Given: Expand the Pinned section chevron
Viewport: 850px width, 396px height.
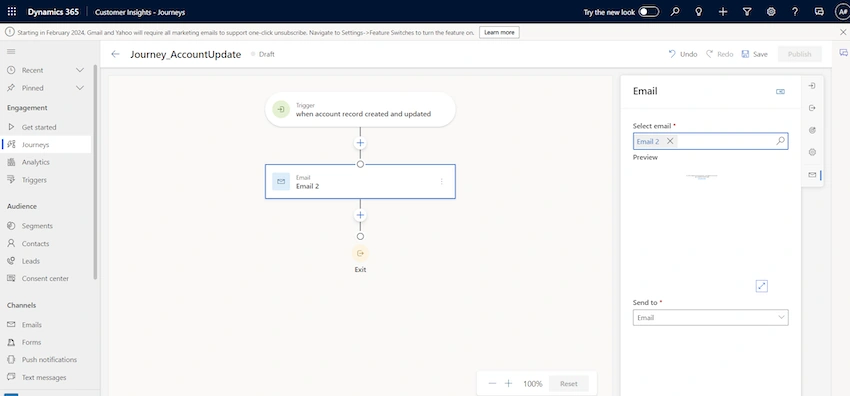Looking at the screenshot, I should (x=80, y=88).
